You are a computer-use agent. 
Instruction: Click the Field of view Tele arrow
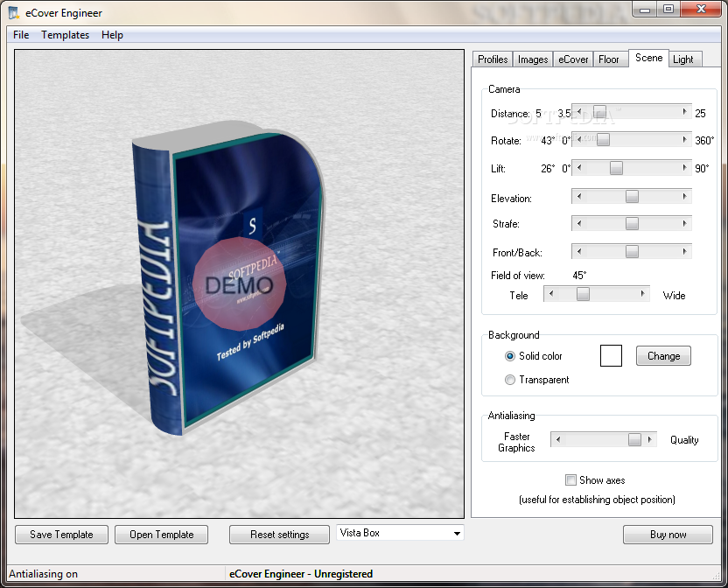pos(551,293)
